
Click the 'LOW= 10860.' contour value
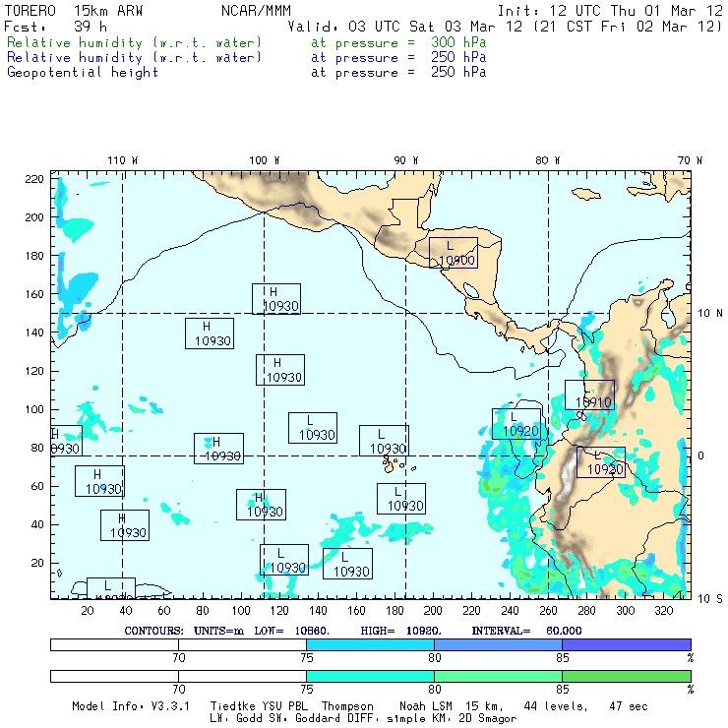(291, 631)
